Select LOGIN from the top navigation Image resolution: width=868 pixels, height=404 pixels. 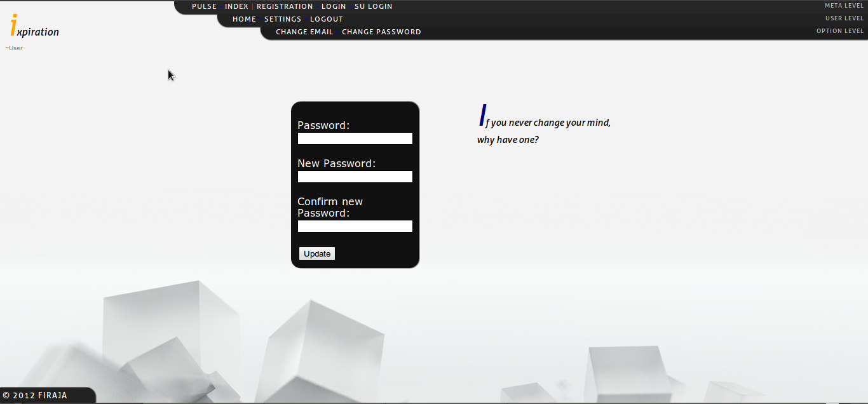tap(334, 6)
